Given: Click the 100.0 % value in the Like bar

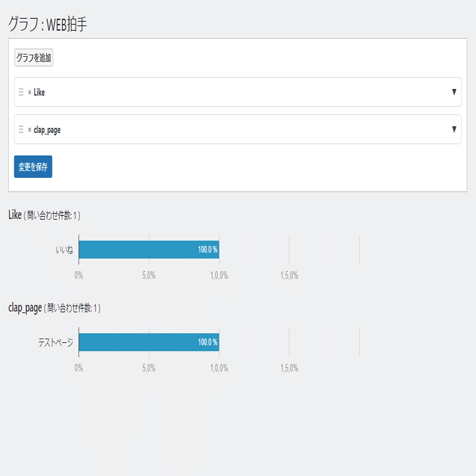Looking at the screenshot, I should [207, 250].
